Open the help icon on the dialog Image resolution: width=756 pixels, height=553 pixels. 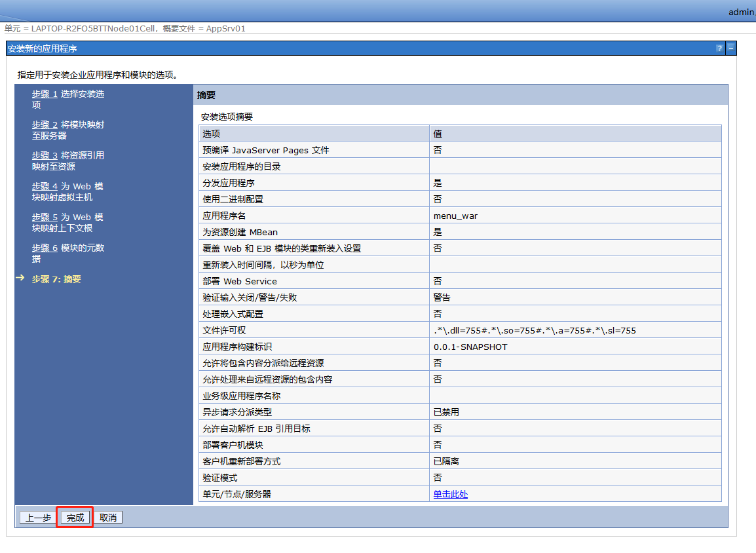pos(720,48)
